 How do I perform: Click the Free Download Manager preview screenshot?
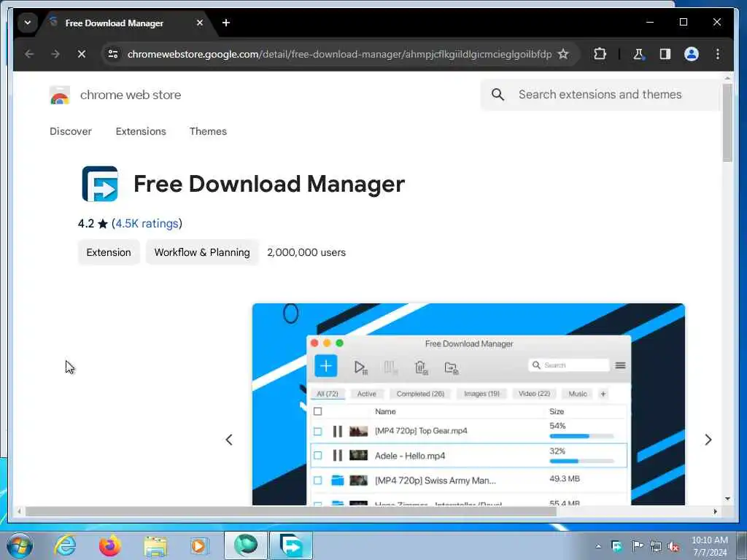click(468, 404)
